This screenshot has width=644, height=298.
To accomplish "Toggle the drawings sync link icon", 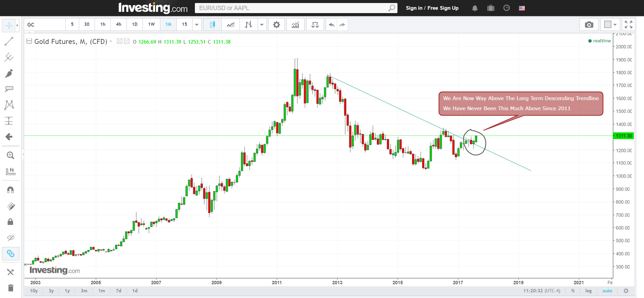I will tap(10, 254).
